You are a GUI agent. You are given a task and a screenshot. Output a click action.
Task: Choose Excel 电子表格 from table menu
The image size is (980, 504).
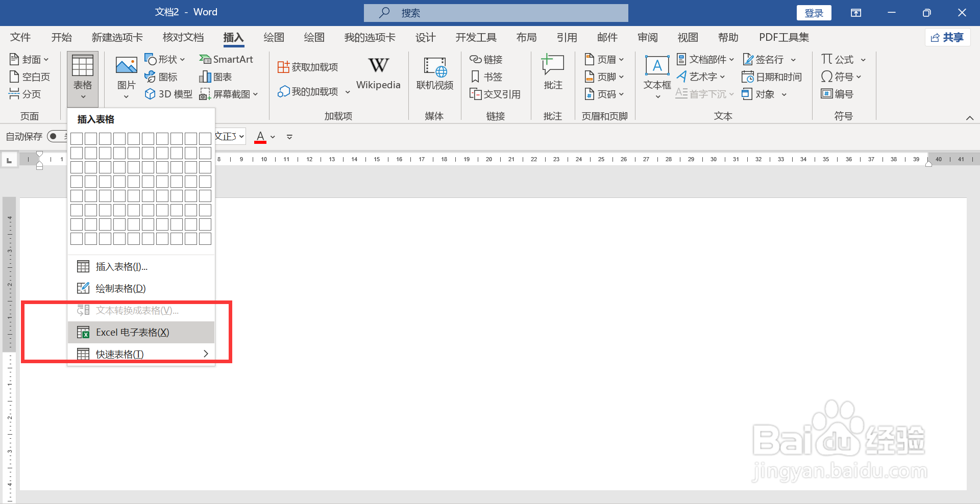(x=141, y=333)
